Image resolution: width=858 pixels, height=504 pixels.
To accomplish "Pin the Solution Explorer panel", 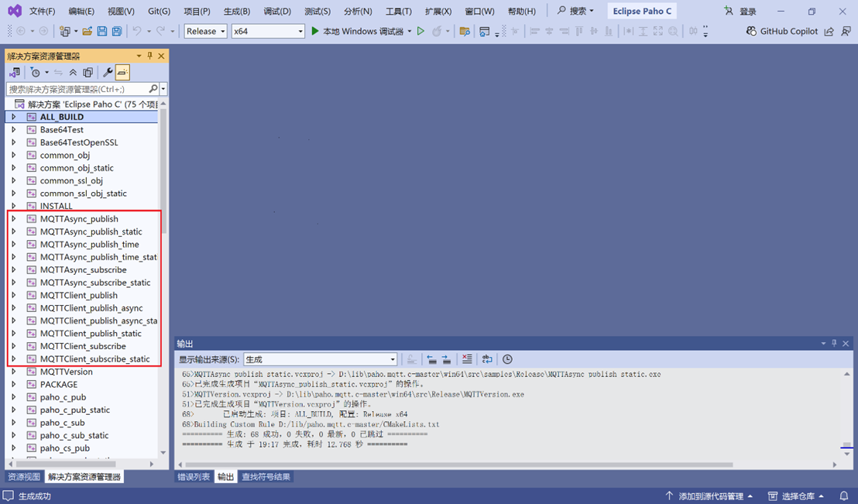I will point(150,56).
